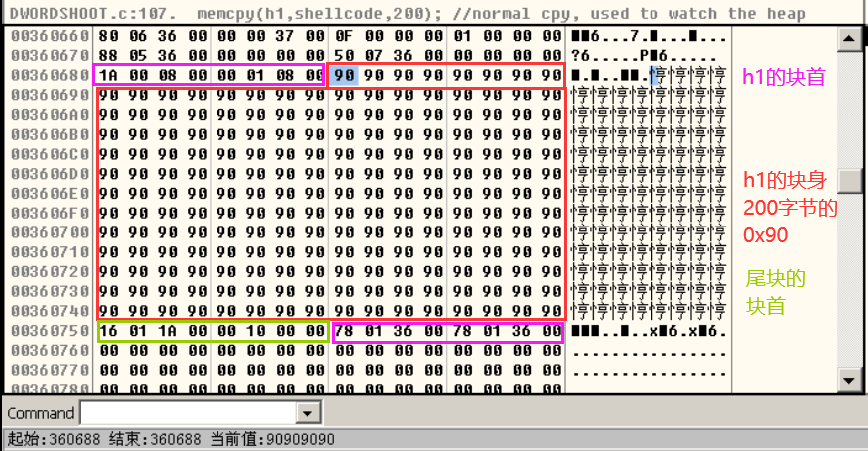Click the DWORDSHOOT.c:107 source line header
This screenshot has height=451, width=868.
click(x=407, y=13)
